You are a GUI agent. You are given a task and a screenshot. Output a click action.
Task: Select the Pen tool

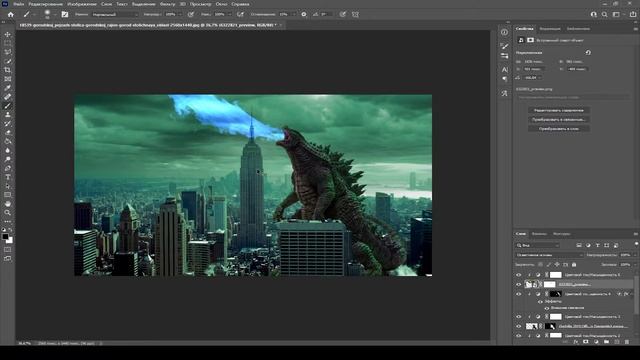pos(7,168)
